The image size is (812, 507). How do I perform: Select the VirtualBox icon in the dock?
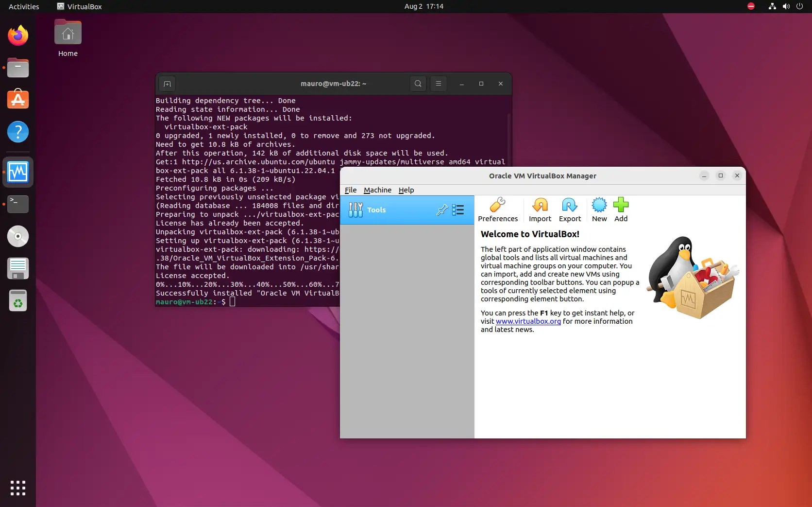18,172
